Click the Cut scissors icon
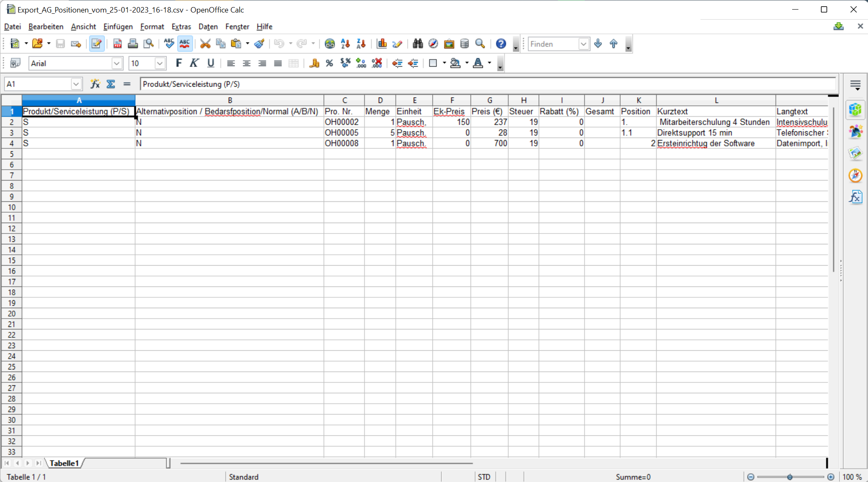Image resolution: width=868 pixels, height=482 pixels. click(205, 44)
